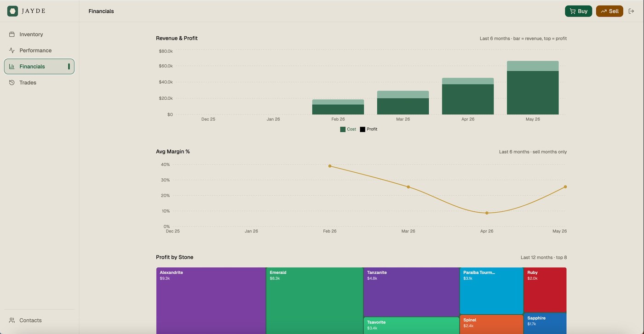Go to the Trades section

(x=39, y=83)
